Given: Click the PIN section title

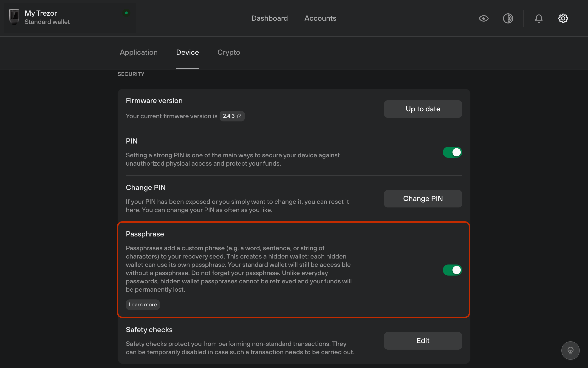Looking at the screenshot, I should (132, 141).
